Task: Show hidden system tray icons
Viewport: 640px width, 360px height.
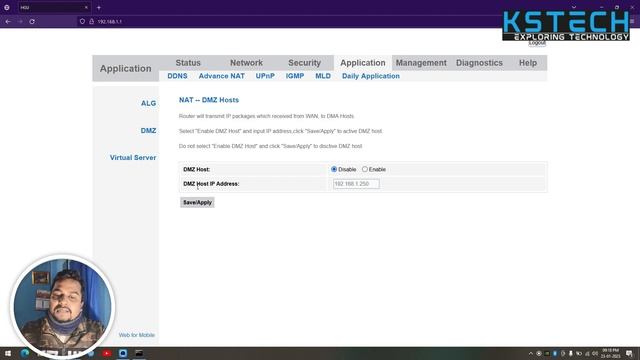Action: (x=531, y=353)
